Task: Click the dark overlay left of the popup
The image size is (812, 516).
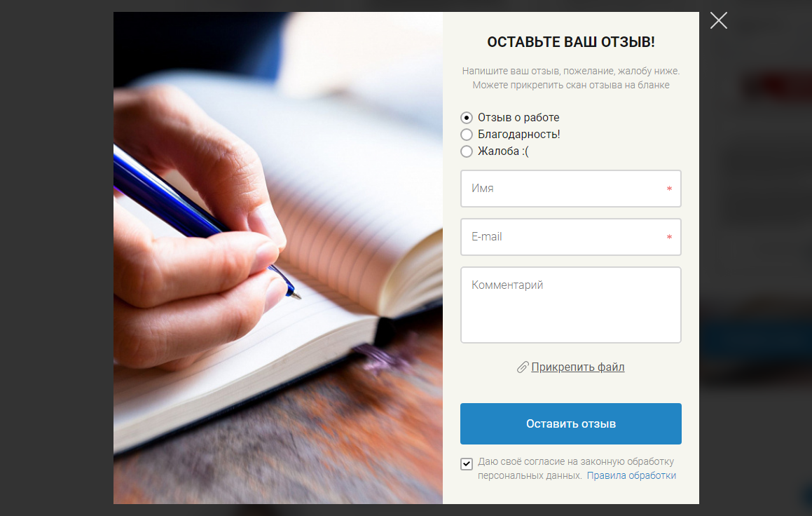Action: pyautogui.click(x=57, y=258)
